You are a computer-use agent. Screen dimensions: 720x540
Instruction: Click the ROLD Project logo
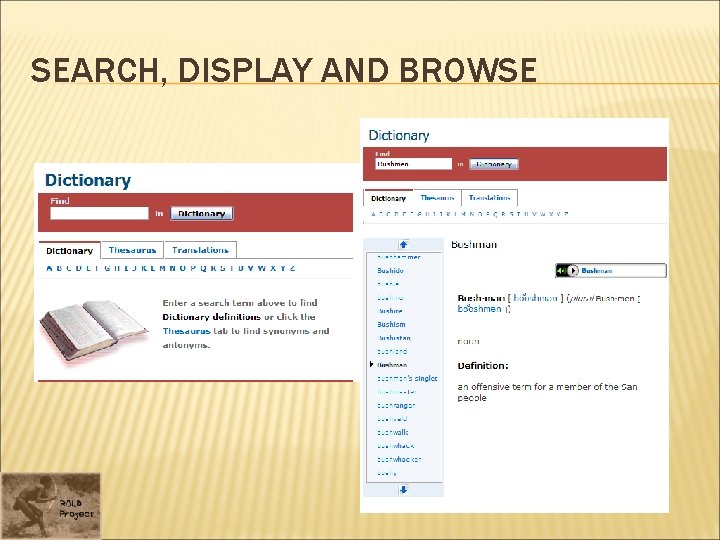pyautogui.click(x=51, y=505)
